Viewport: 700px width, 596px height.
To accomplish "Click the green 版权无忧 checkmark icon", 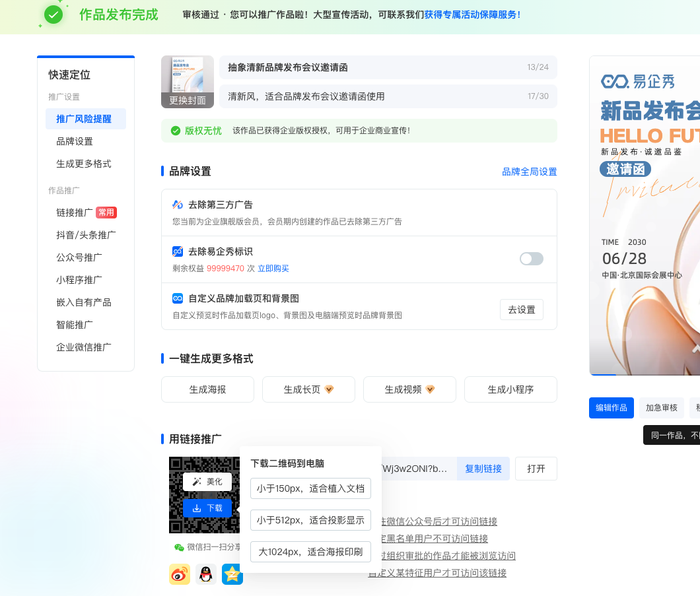I will (176, 131).
